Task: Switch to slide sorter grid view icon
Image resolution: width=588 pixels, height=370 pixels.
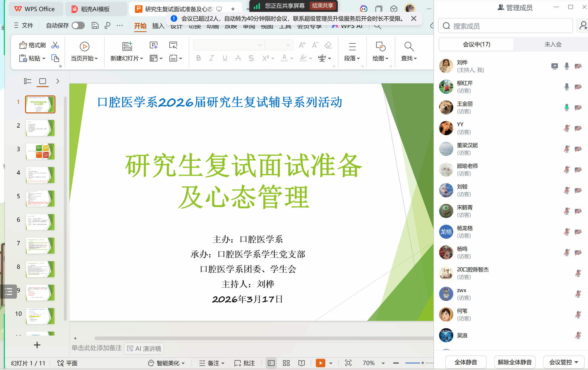Action: coord(286,363)
